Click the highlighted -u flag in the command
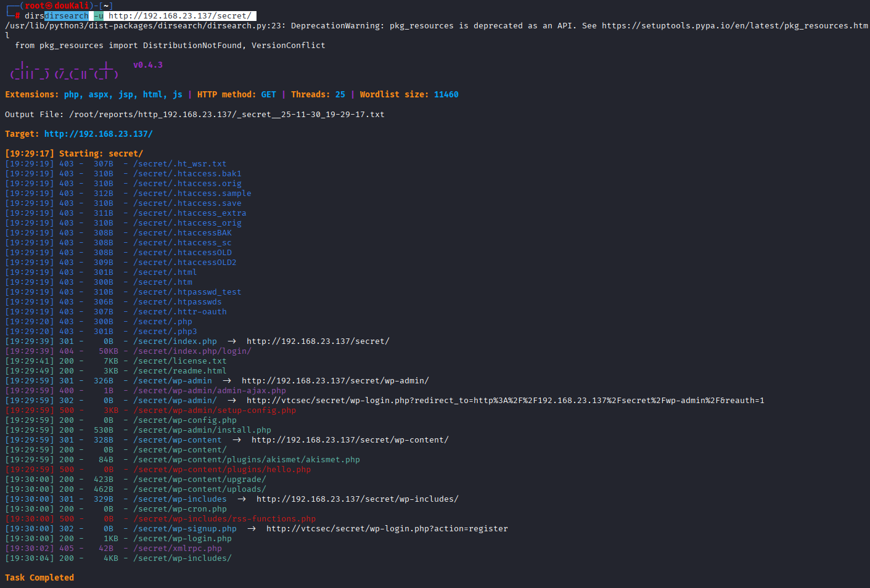This screenshot has width=870, height=588. 99,16
